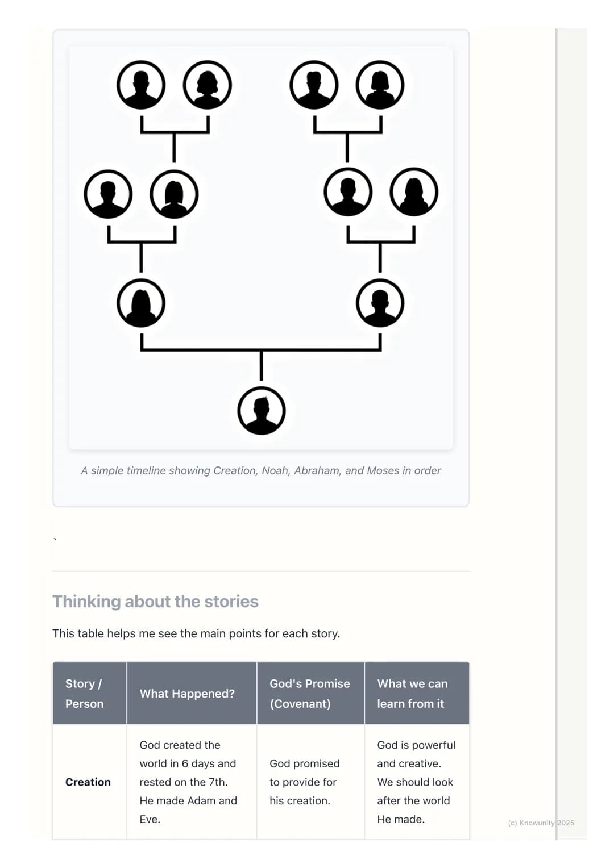Viewport: 614px width, 868px height.
Task: Click the man icon in the top-left grandparent couple
Action: pos(141,85)
